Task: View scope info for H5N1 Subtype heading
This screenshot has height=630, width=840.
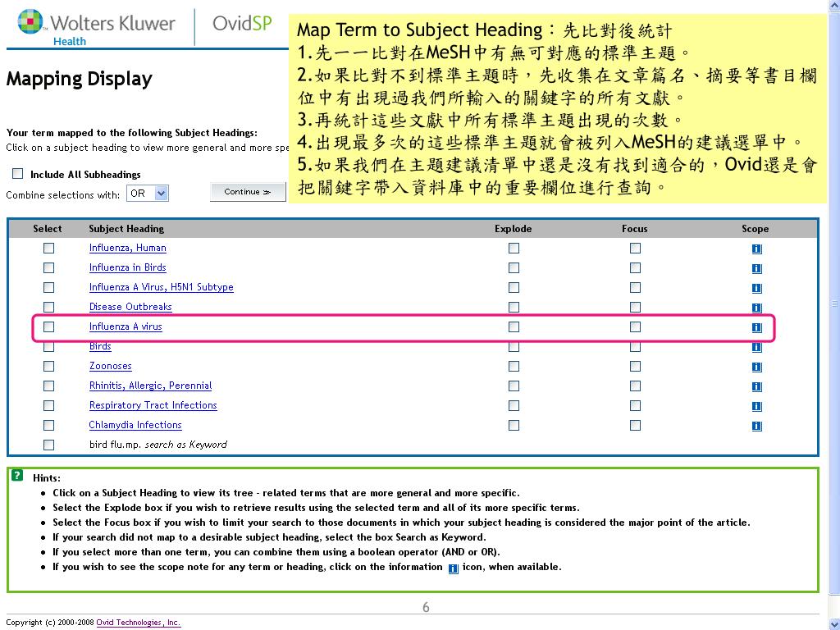Action: (x=756, y=288)
